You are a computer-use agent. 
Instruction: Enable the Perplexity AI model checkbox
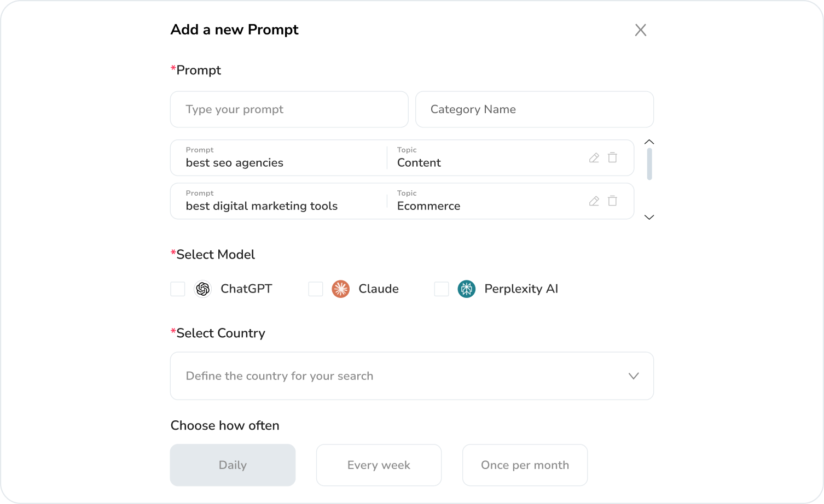pyautogui.click(x=441, y=289)
